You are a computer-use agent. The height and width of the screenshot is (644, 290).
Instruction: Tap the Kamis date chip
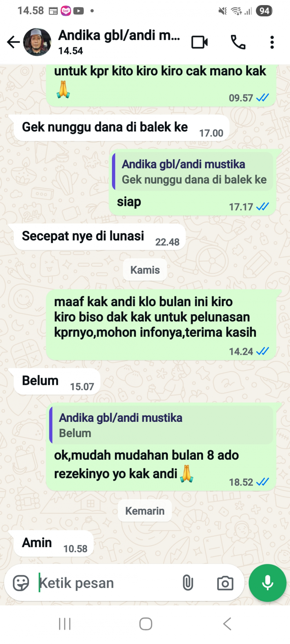145,270
